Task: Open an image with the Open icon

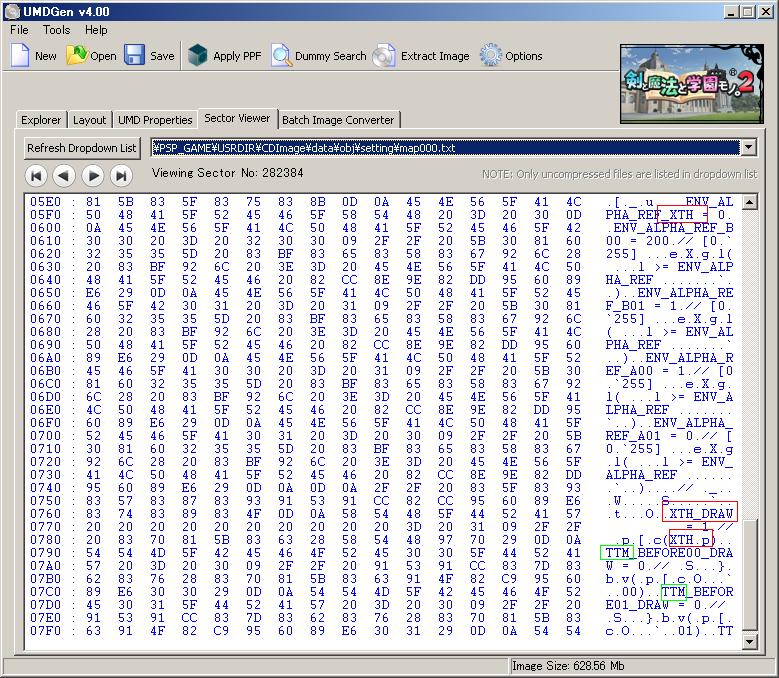Action: coord(77,56)
